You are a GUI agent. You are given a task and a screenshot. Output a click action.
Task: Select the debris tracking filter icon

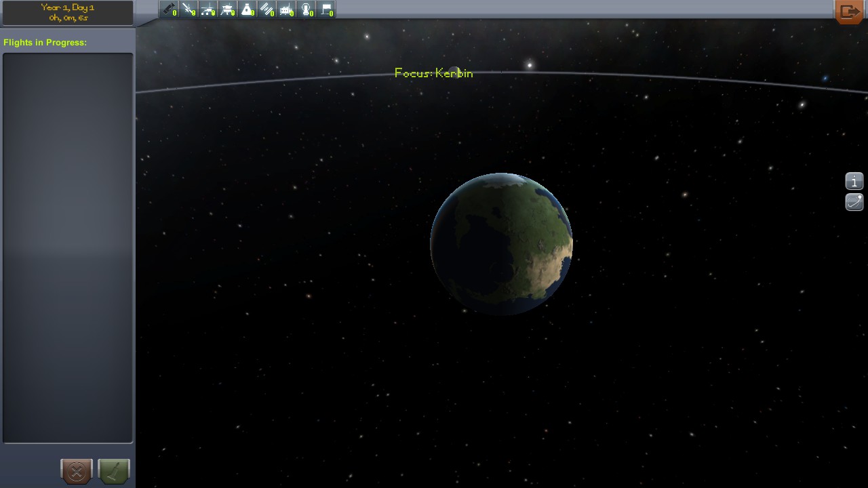(x=169, y=9)
